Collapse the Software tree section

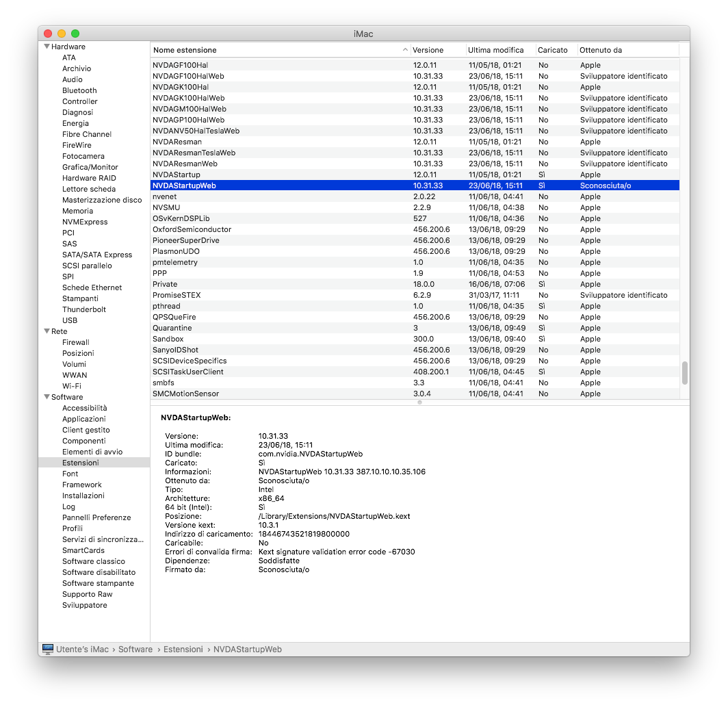point(47,397)
